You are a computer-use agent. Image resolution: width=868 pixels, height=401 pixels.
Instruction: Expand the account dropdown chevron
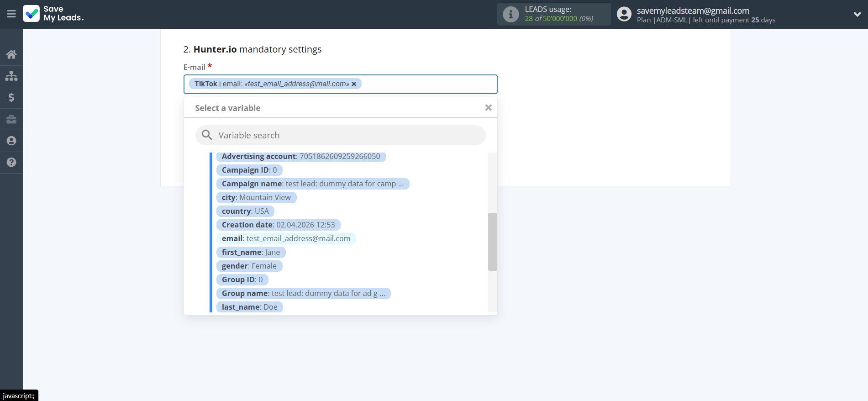click(857, 14)
